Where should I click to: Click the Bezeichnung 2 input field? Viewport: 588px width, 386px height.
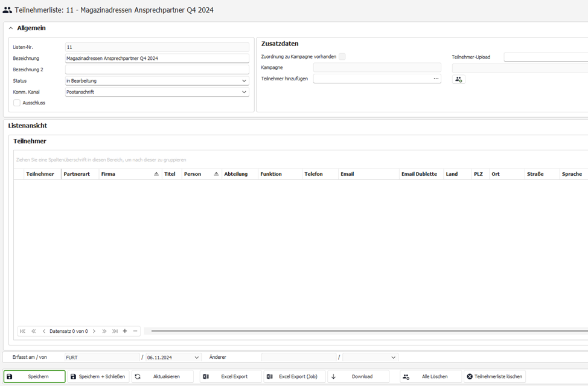(x=157, y=69)
